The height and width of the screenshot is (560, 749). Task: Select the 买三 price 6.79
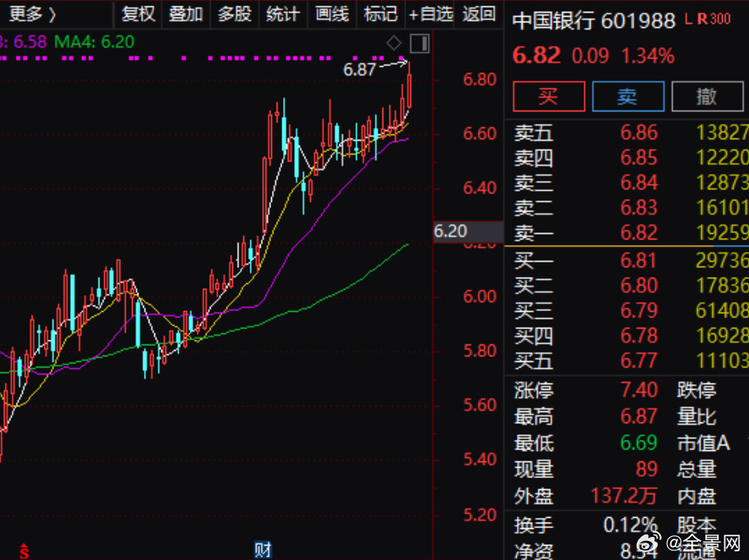pyautogui.click(x=638, y=310)
